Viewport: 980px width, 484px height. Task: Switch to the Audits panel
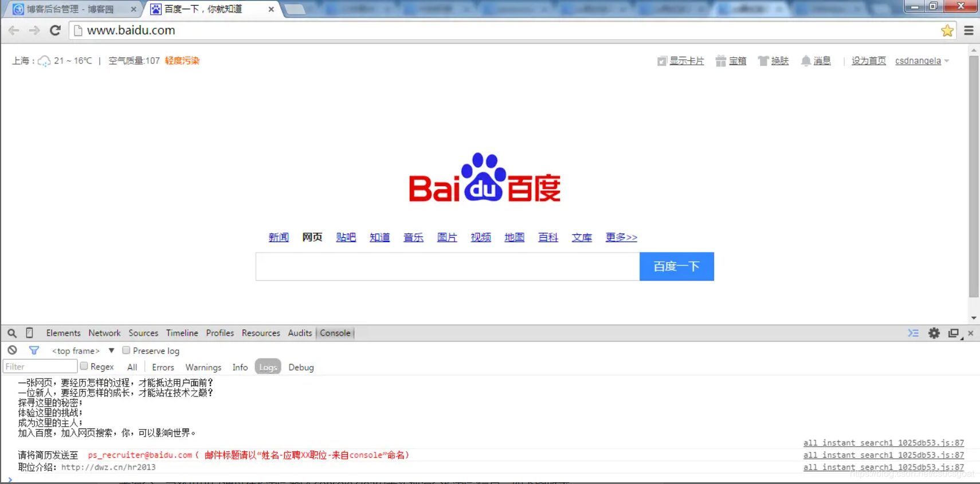[x=300, y=333]
